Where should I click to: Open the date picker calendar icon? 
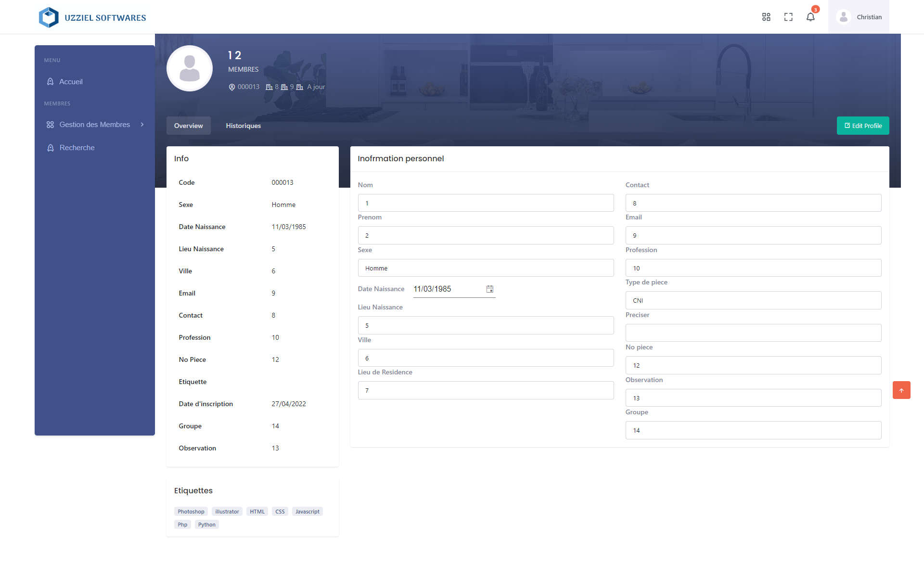[x=489, y=289]
